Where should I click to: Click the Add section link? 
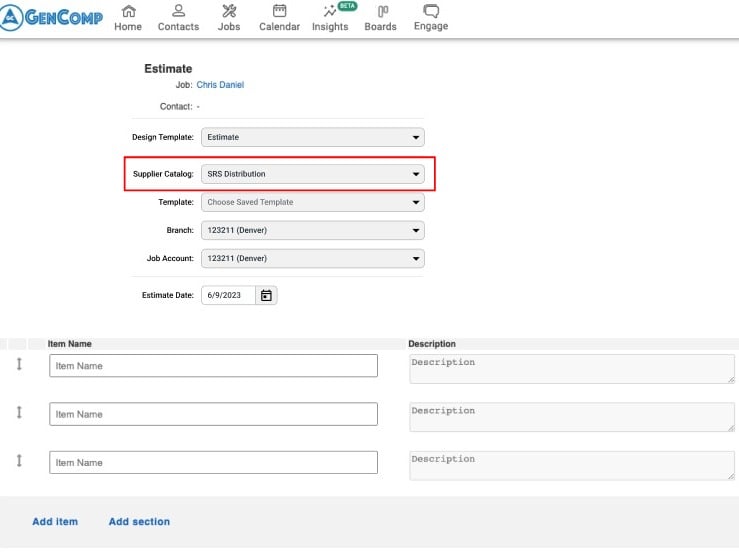[x=139, y=522]
